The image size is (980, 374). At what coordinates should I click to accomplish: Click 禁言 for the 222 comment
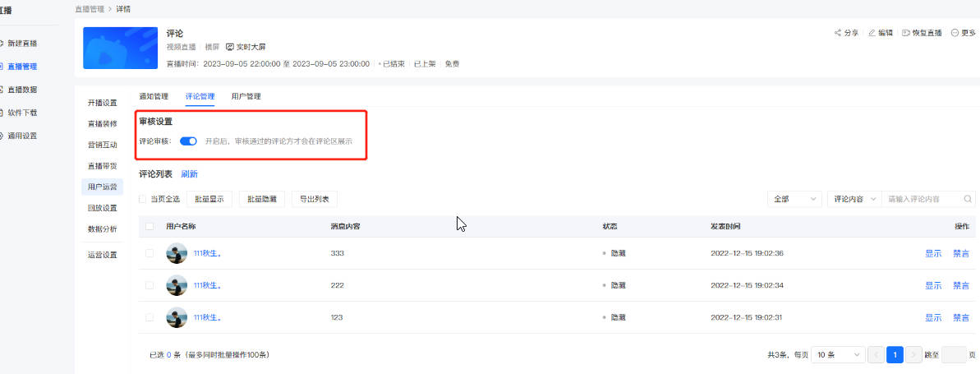tap(961, 285)
